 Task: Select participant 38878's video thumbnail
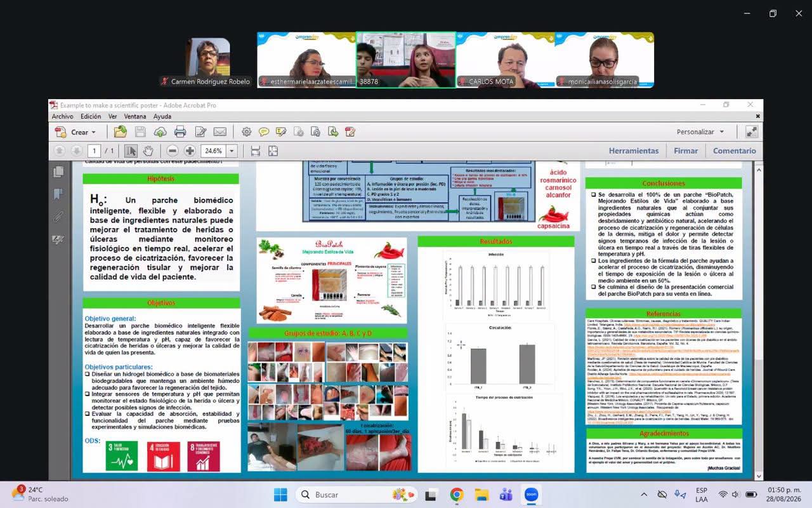point(405,60)
